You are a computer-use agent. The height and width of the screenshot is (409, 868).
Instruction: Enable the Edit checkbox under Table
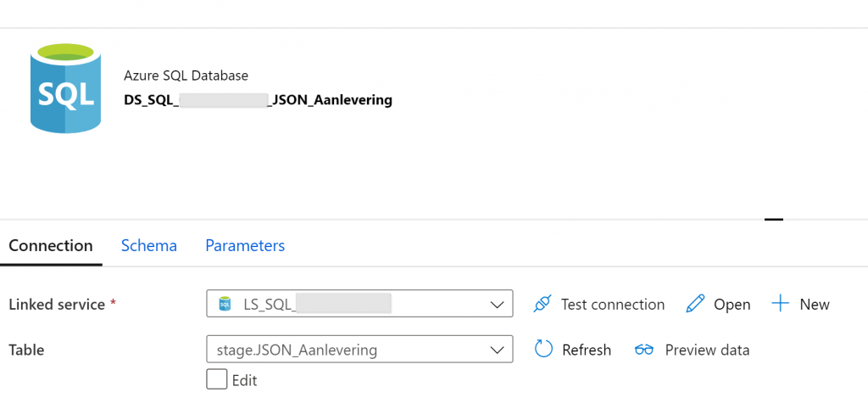point(216,379)
